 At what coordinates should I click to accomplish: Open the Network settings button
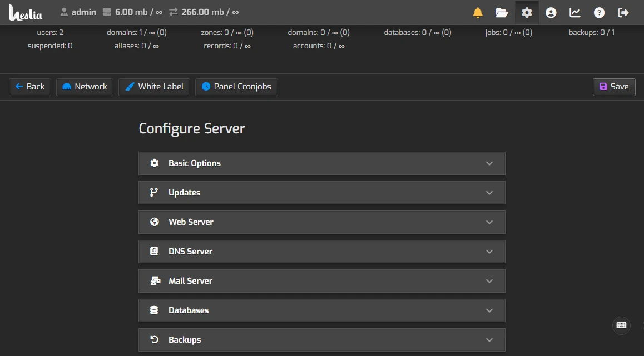(85, 87)
